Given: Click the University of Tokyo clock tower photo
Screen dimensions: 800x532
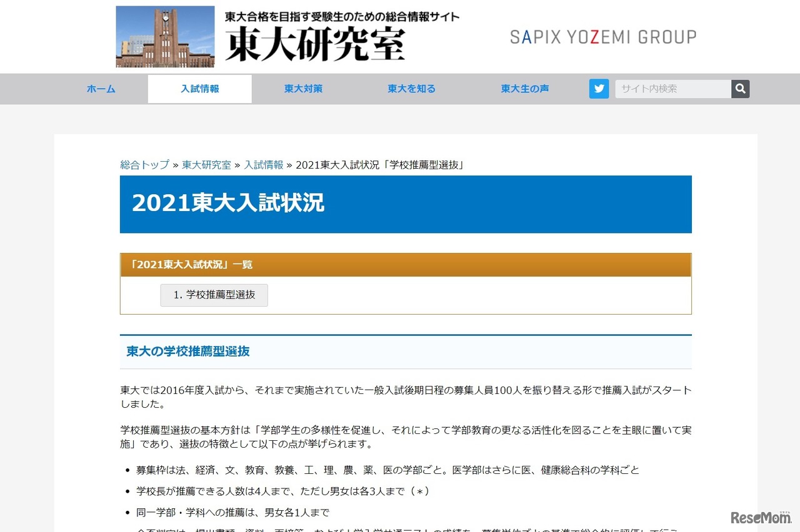Looking at the screenshot, I should pyautogui.click(x=164, y=36).
